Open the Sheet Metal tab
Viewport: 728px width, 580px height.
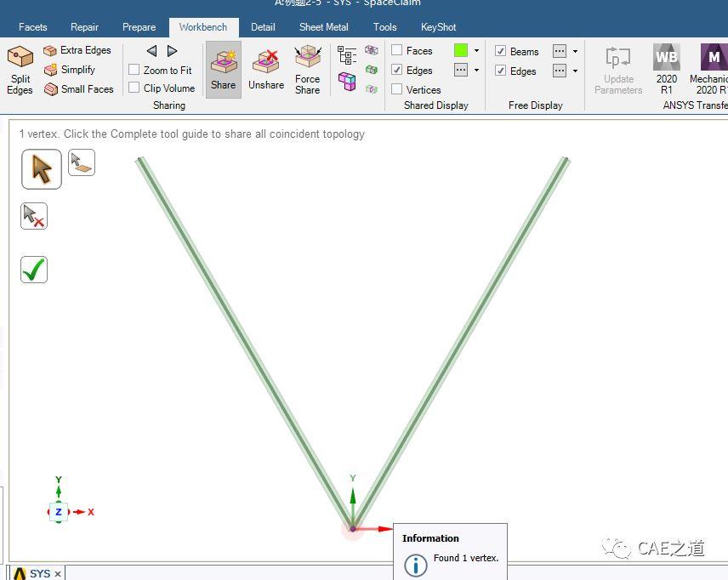tap(324, 27)
